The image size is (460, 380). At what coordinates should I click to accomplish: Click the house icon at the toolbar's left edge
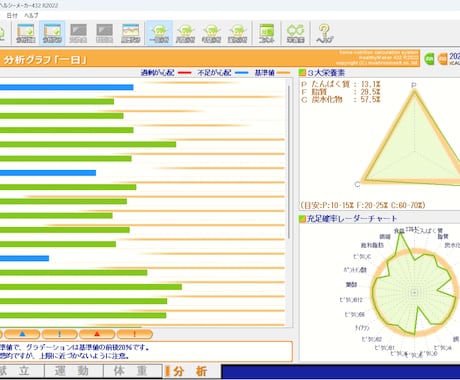(2, 34)
